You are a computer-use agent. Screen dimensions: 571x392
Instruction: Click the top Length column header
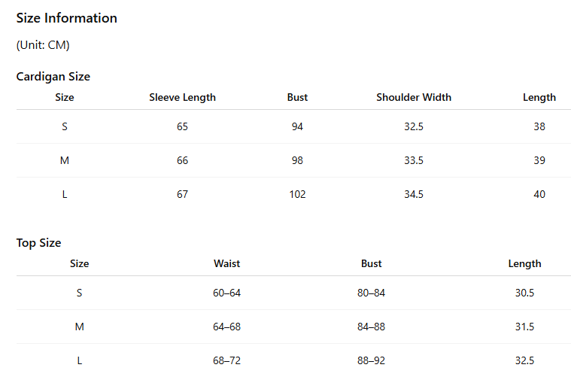point(525,263)
